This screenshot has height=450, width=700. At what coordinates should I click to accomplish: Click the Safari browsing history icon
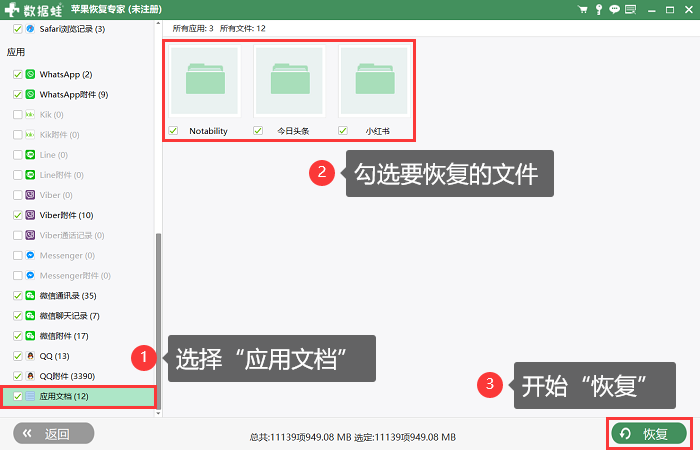[30, 29]
